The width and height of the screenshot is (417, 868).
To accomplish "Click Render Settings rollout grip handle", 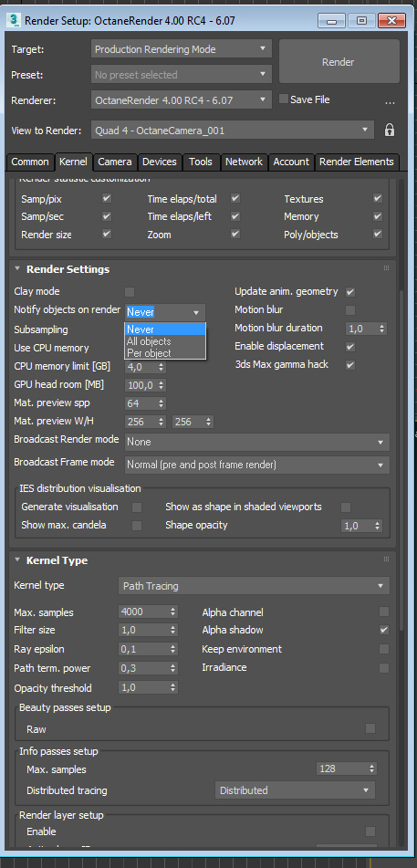I will tap(386, 268).
